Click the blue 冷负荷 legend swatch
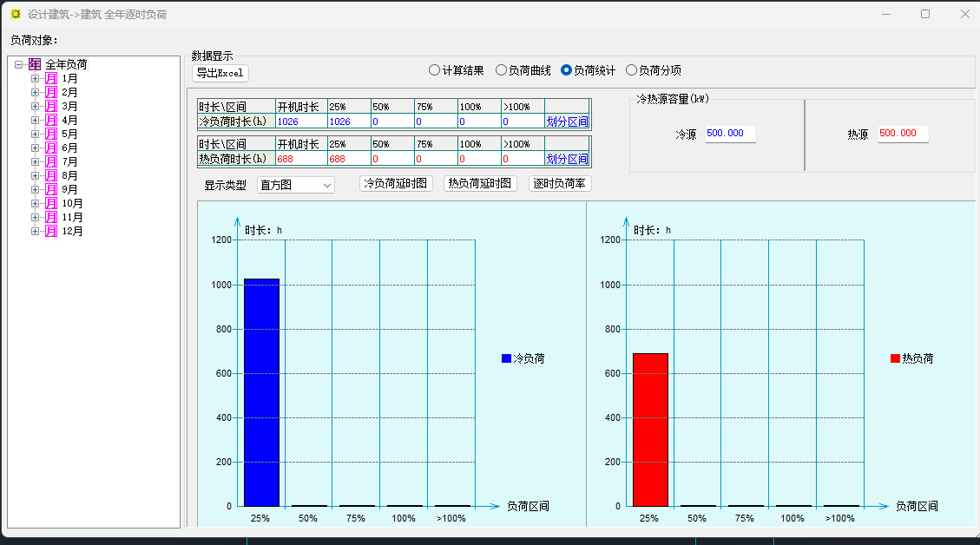 (506, 358)
